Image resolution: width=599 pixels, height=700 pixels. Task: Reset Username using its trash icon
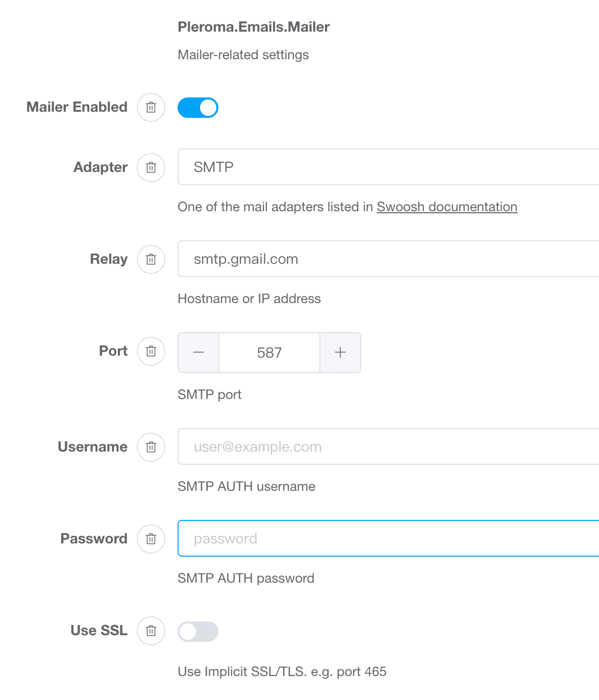[x=151, y=447]
